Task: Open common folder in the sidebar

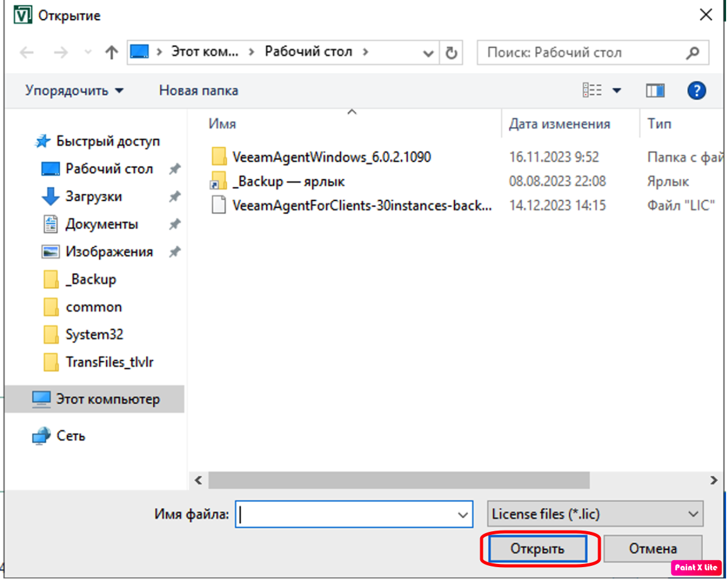Action: coord(94,308)
